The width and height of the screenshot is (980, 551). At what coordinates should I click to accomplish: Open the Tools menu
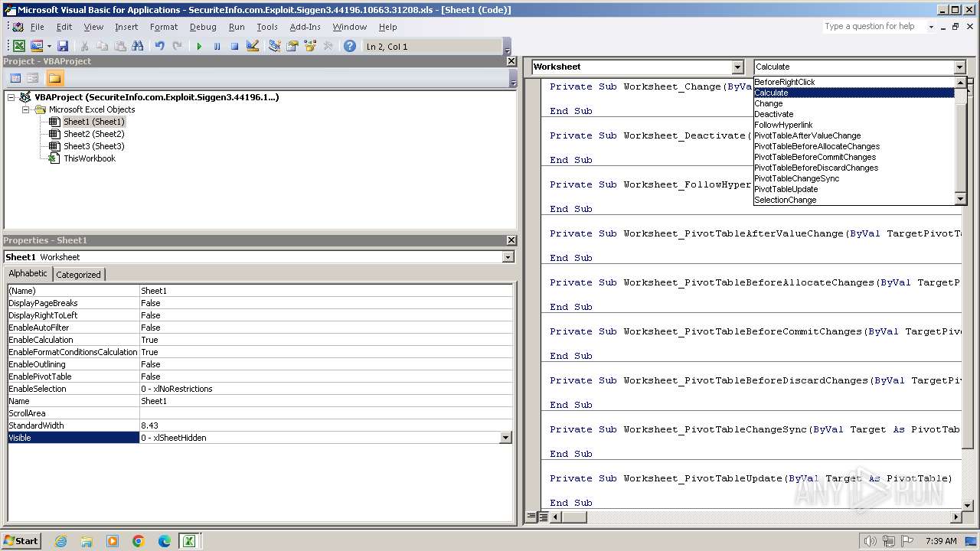pyautogui.click(x=267, y=27)
